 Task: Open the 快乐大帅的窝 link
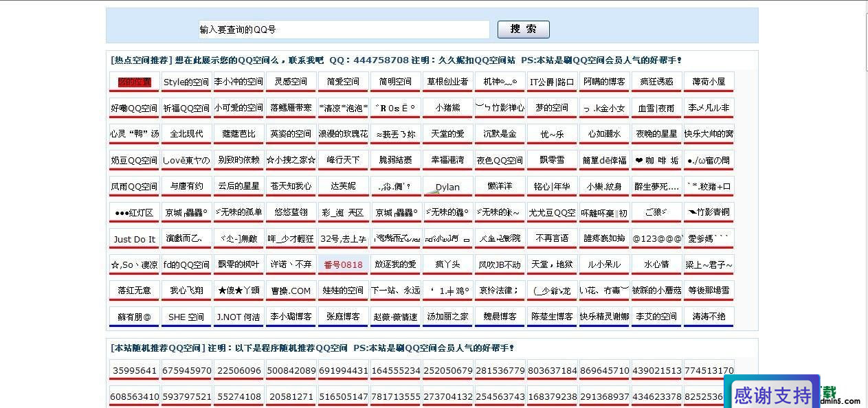pyautogui.click(x=709, y=134)
